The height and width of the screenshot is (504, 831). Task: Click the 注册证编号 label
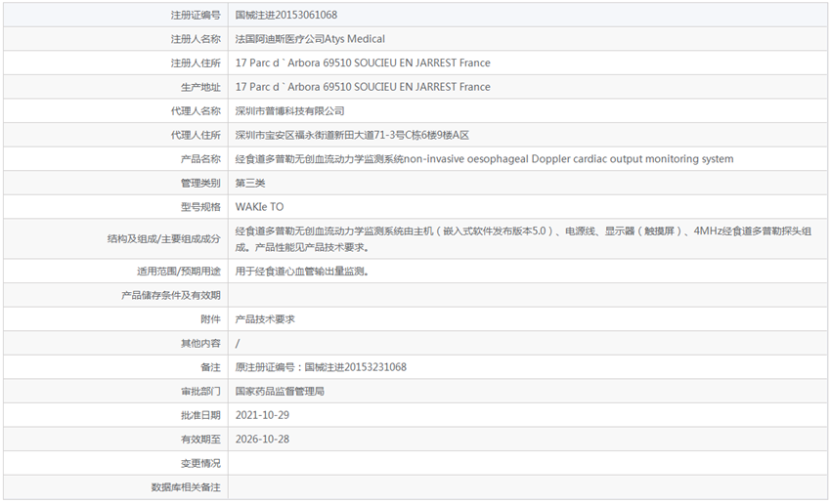click(x=196, y=15)
